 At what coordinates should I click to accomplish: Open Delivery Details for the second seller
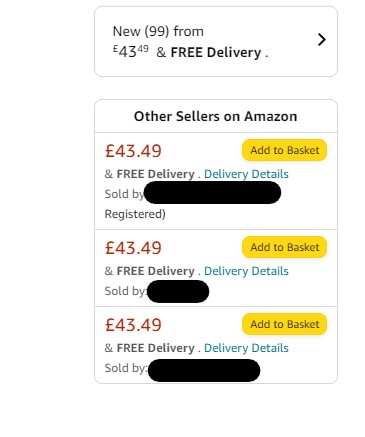[246, 271]
